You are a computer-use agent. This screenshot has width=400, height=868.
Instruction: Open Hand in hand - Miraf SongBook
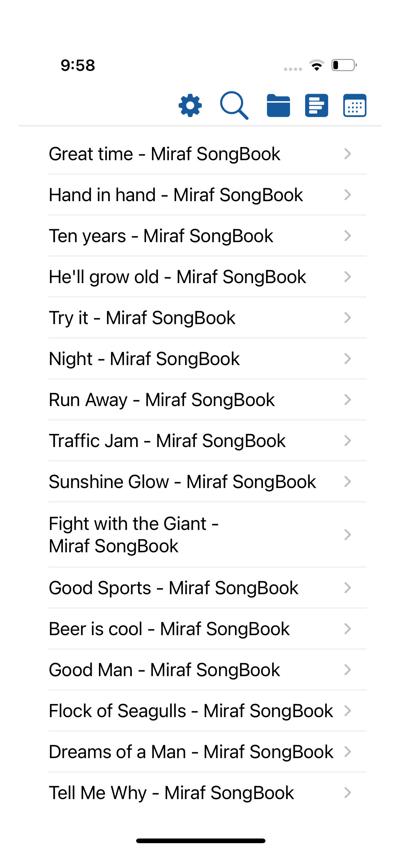click(207, 195)
